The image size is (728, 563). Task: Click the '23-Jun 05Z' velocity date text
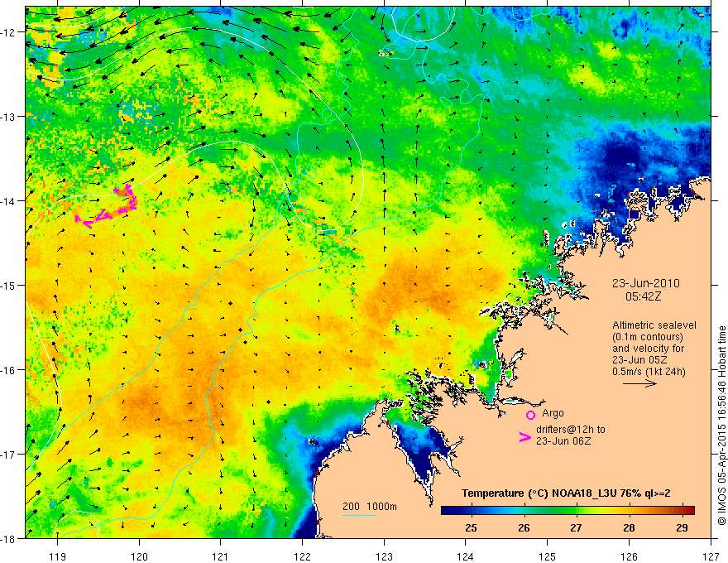641,359
